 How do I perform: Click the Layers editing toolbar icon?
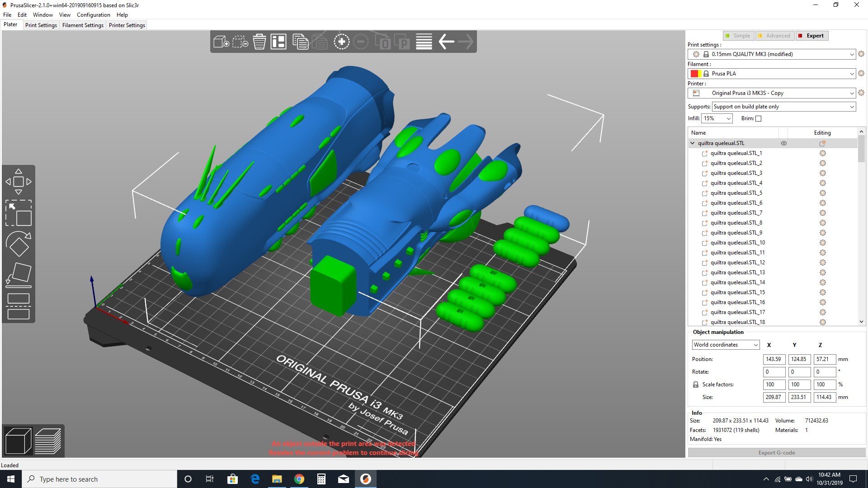tap(424, 42)
